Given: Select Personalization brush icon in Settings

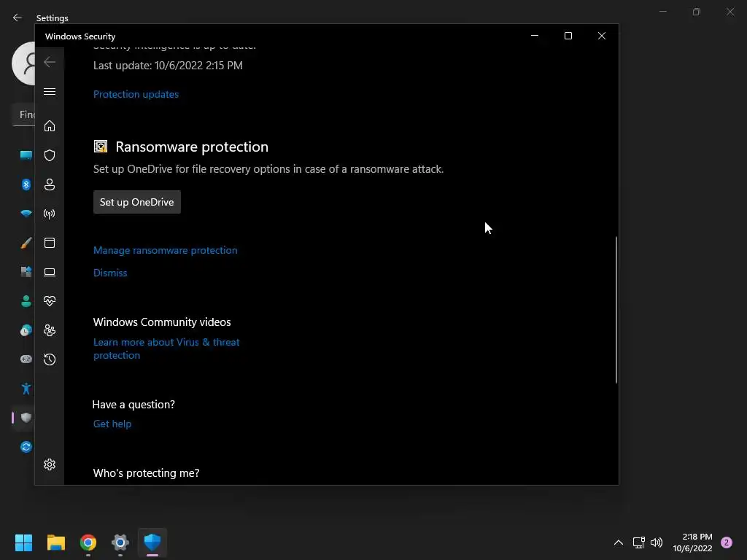Looking at the screenshot, I should 26,243.
